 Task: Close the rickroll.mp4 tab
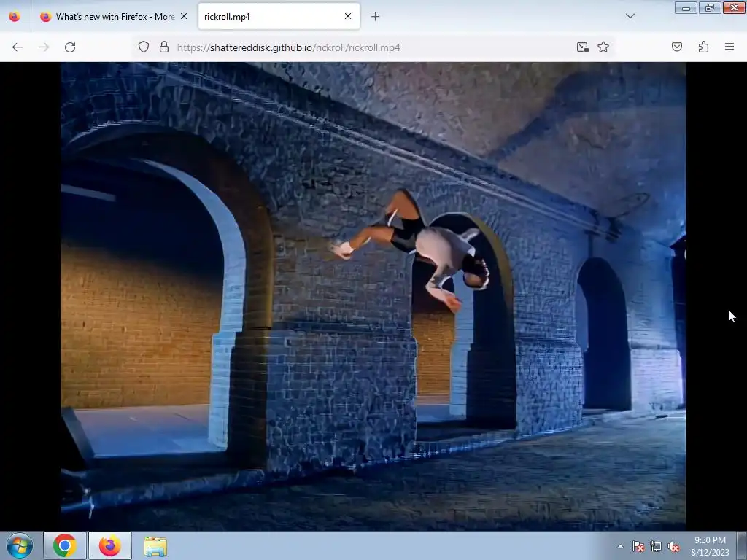pyautogui.click(x=348, y=16)
